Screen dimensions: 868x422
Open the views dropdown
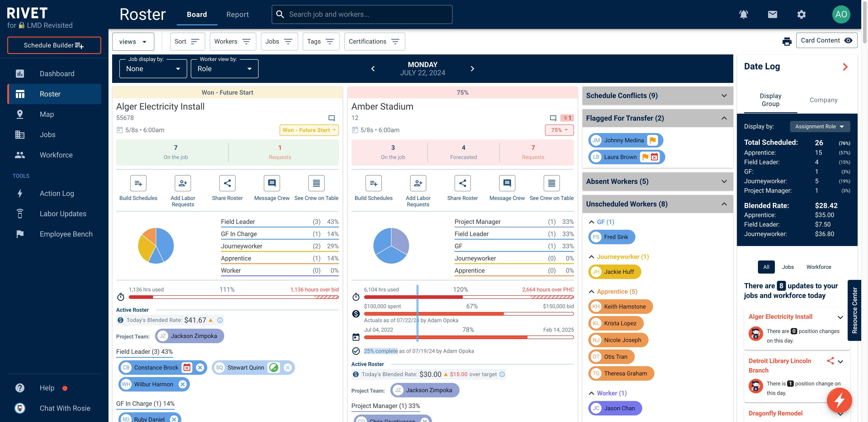tap(133, 41)
